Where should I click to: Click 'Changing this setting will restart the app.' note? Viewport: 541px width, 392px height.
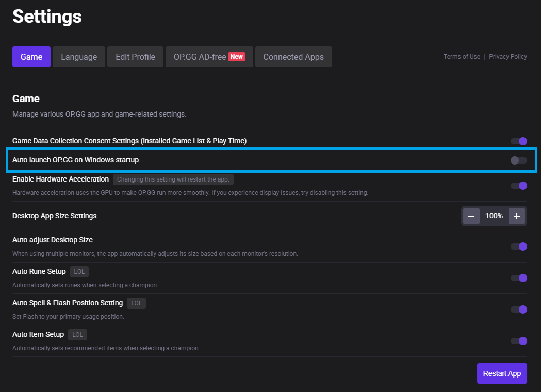click(x=173, y=179)
